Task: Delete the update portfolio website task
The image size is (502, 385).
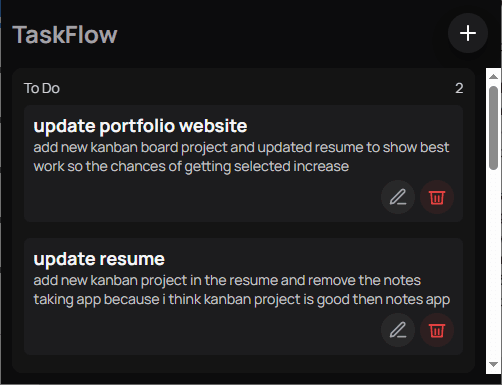Action: 437,197
